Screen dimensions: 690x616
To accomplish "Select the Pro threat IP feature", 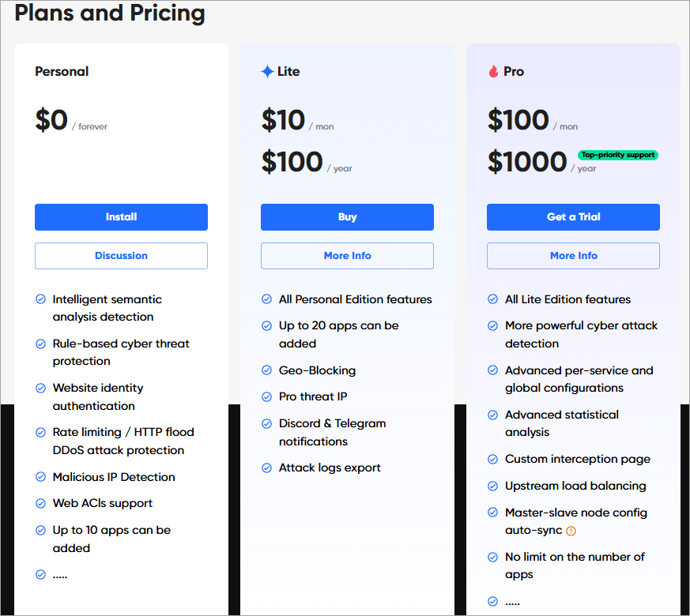I will tap(312, 396).
